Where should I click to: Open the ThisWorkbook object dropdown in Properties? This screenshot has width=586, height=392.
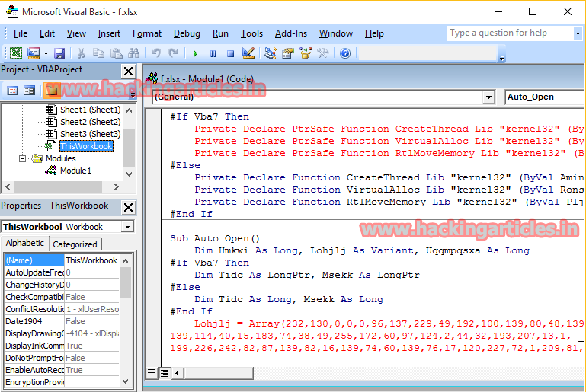(x=128, y=227)
